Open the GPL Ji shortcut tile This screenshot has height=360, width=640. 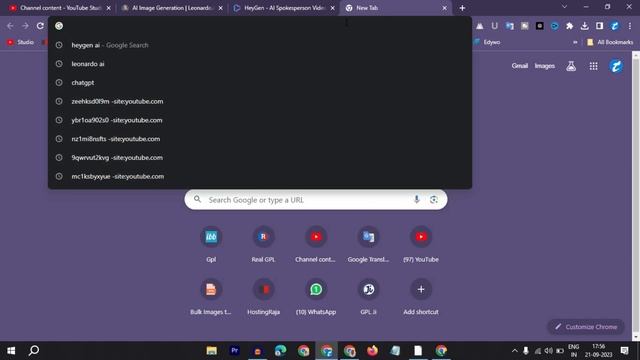coord(368,296)
